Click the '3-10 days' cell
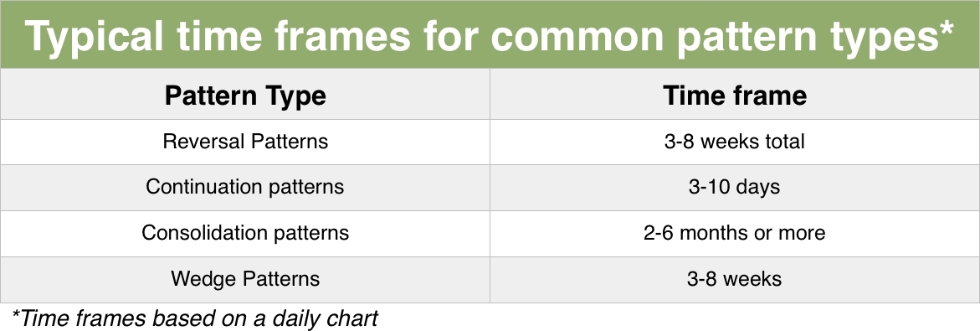980x331 pixels. (735, 188)
